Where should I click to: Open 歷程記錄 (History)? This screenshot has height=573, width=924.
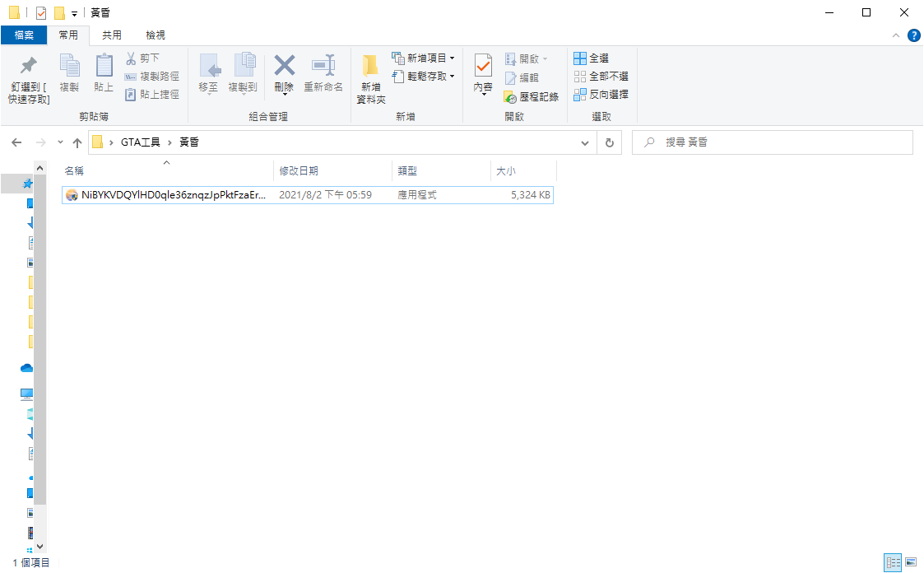(531, 96)
